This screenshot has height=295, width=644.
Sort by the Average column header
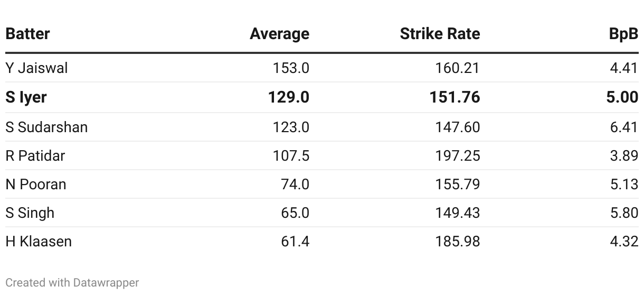tap(279, 34)
